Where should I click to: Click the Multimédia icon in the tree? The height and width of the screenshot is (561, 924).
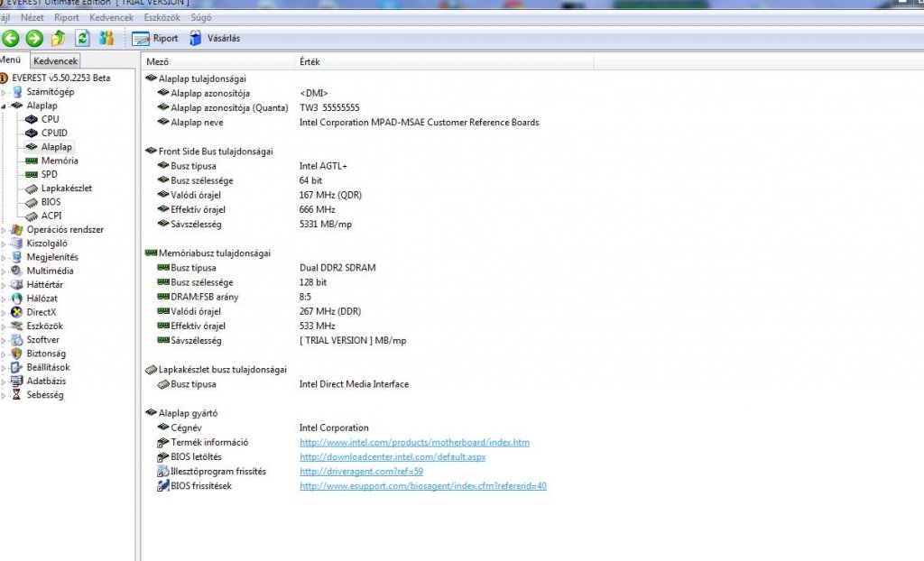click(17, 271)
